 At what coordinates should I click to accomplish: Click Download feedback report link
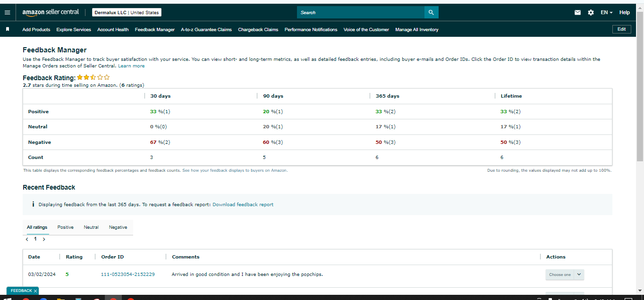pyautogui.click(x=243, y=205)
